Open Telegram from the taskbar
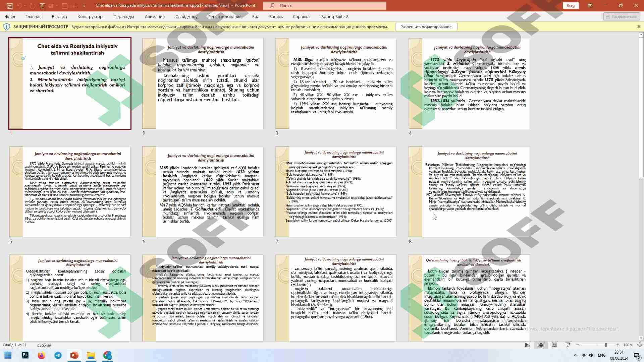 [58, 355]
